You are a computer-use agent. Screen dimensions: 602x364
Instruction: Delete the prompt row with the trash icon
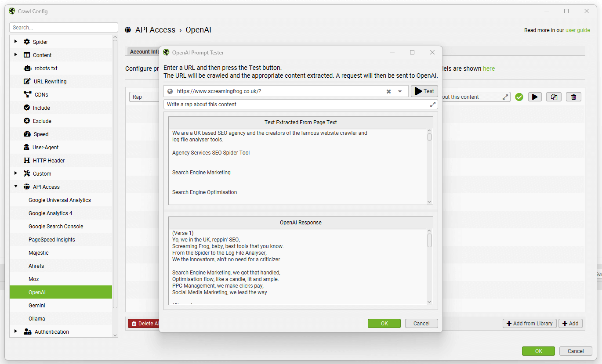coord(573,97)
